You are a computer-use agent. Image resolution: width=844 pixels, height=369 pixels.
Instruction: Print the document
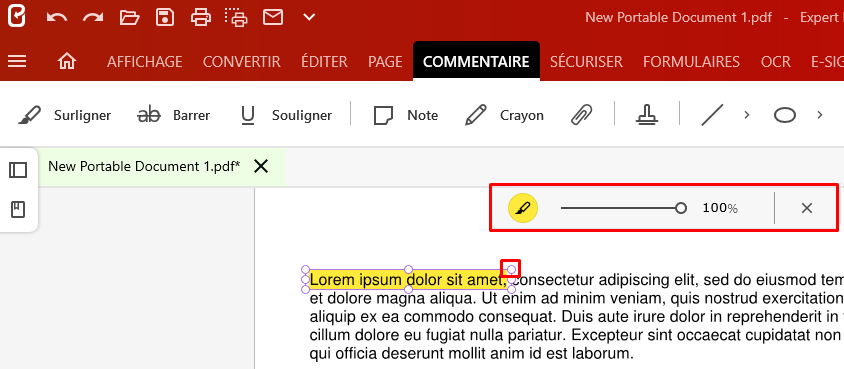tap(201, 17)
